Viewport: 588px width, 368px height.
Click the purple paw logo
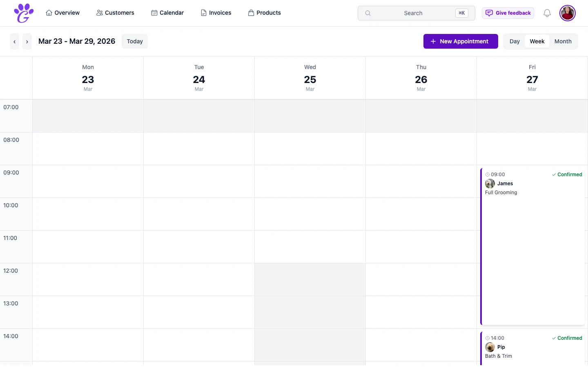coord(23,13)
